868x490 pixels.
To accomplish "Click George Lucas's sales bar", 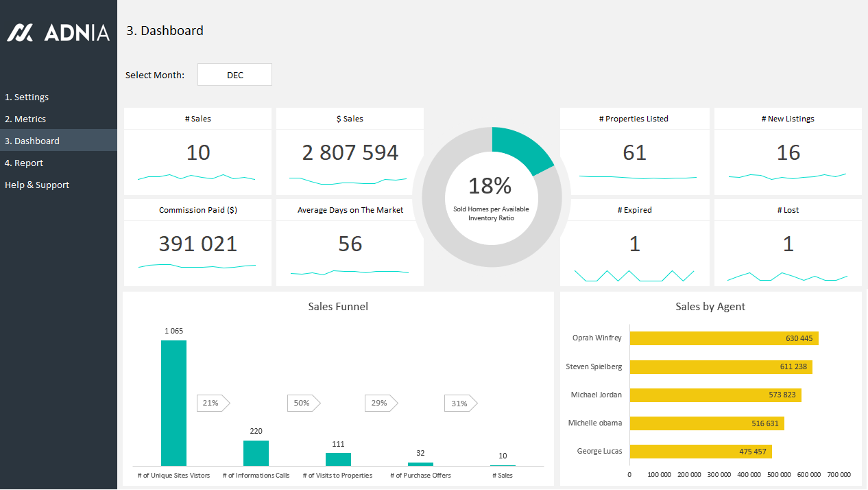I will point(700,452).
